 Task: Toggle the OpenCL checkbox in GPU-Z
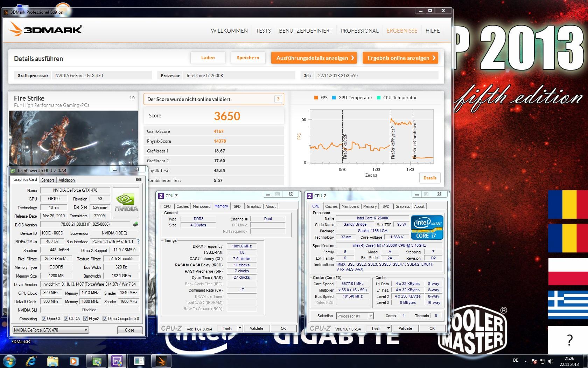click(x=44, y=319)
